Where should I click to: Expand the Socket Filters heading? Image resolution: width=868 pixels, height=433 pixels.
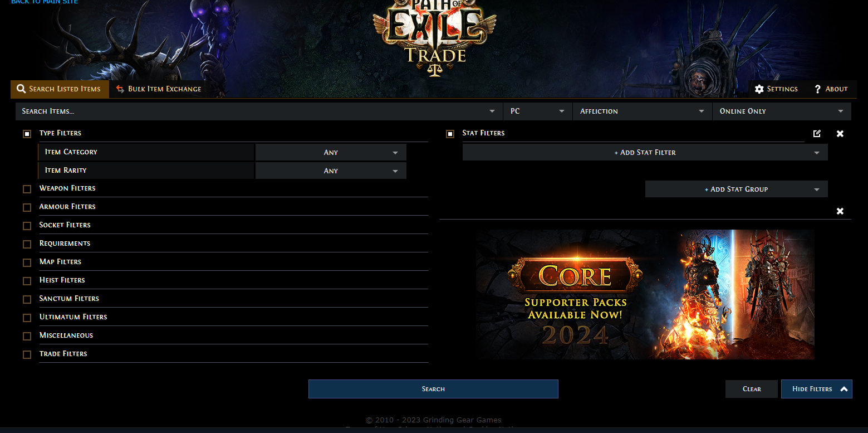pyautogui.click(x=65, y=225)
